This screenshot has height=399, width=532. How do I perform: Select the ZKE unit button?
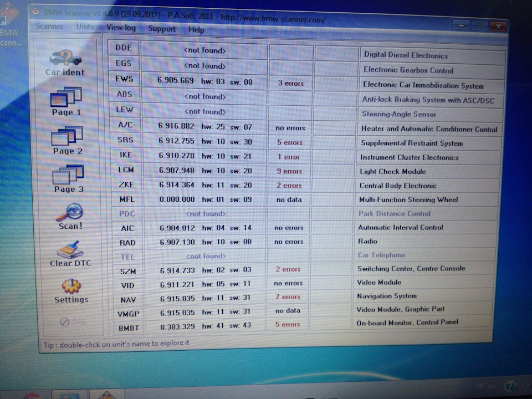(x=126, y=185)
